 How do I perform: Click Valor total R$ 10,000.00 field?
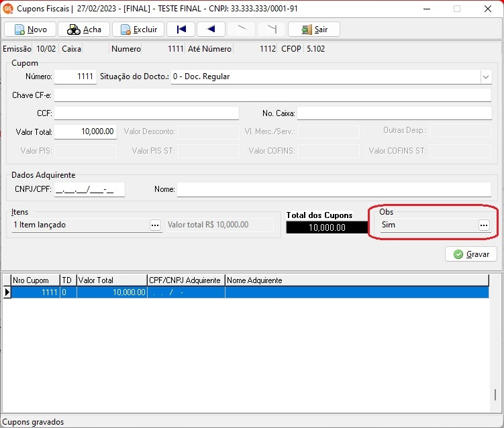coord(220,225)
